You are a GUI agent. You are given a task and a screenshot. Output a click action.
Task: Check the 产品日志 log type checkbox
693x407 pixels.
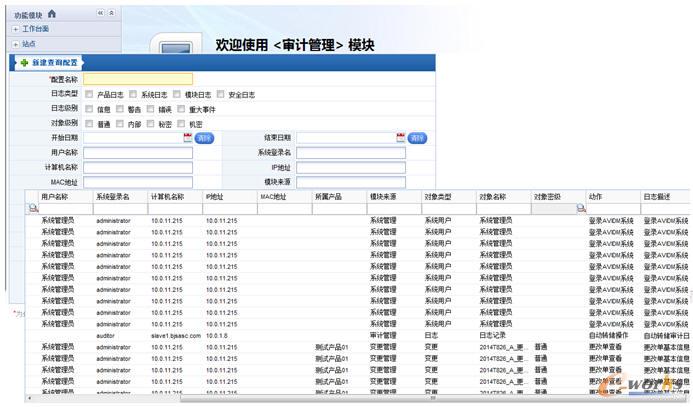point(89,94)
